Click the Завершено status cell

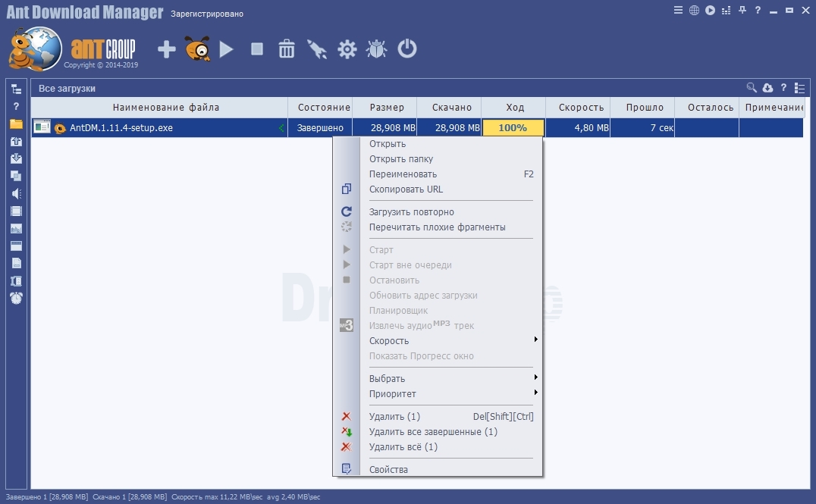(x=320, y=127)
